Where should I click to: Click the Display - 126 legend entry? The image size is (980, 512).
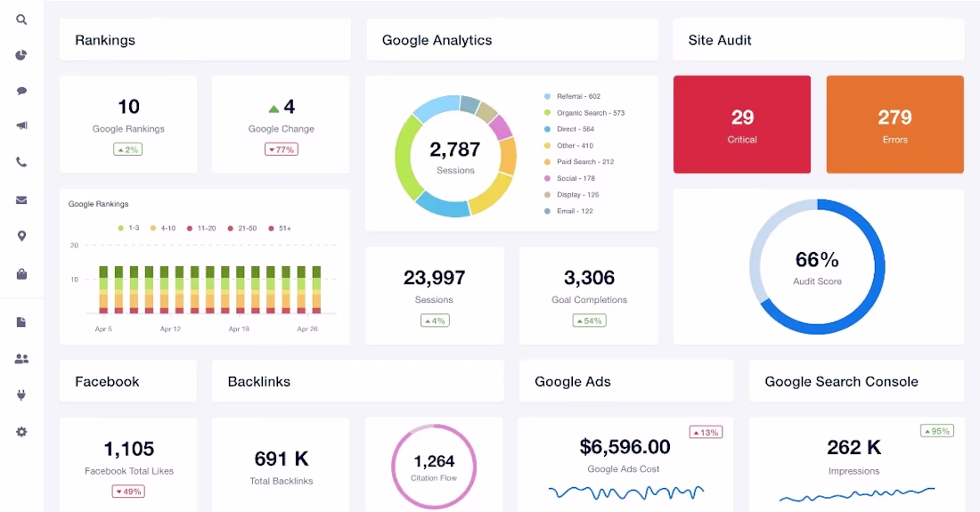click(x=571, y=195)
